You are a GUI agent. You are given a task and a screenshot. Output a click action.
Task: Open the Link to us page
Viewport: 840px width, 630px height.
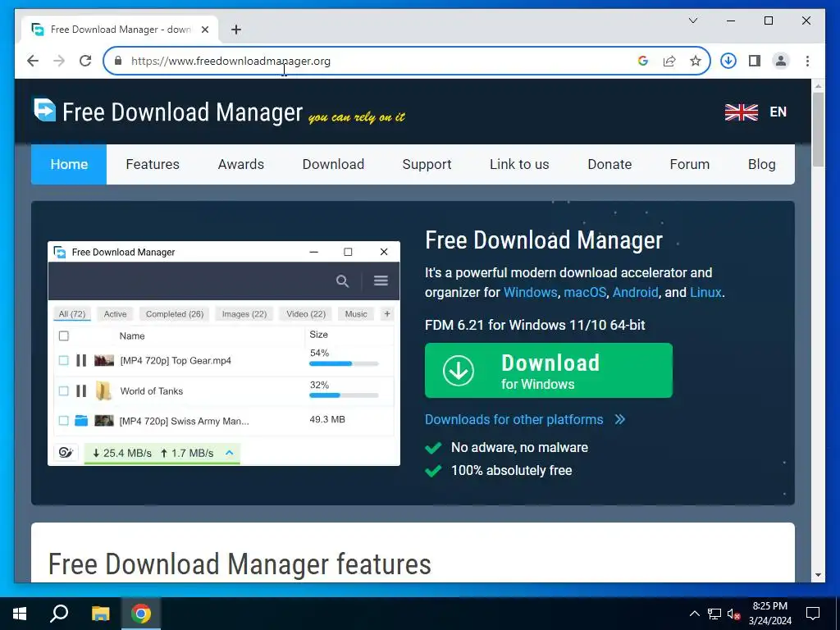519,164
